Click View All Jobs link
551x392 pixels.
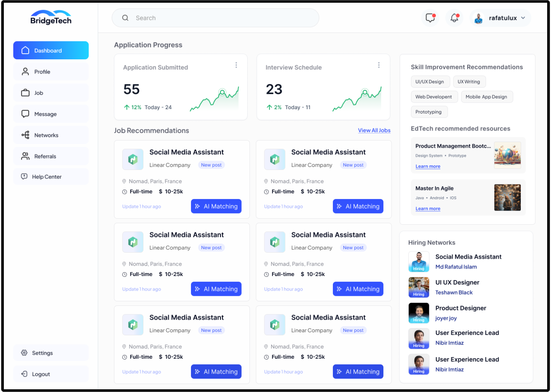[374, 130]
